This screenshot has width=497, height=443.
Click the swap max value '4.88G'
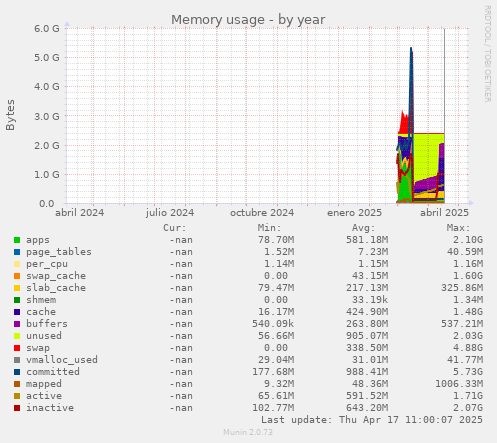pyautogui.click(x=468, y=348)
